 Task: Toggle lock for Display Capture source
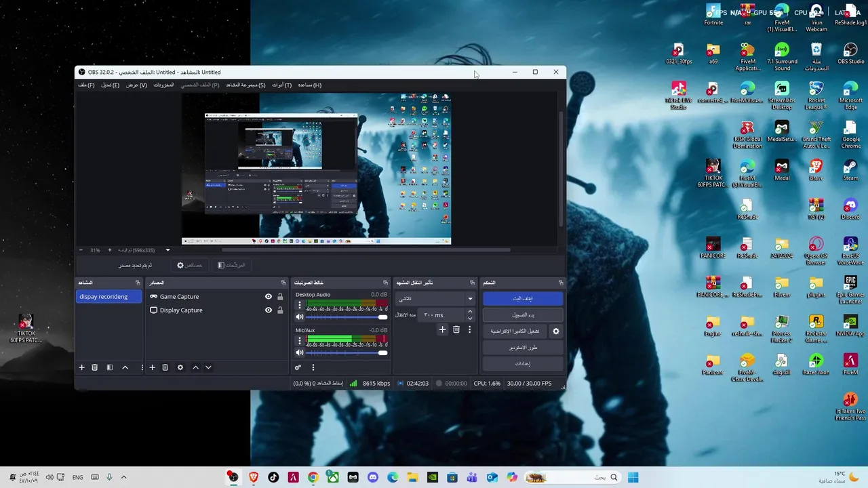pos(280,310)
